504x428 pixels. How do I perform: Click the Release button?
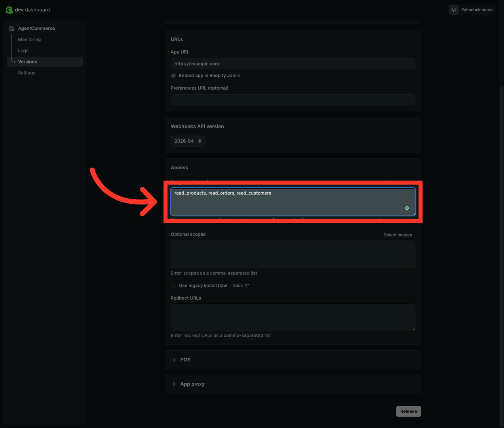(x=409, y=411)
